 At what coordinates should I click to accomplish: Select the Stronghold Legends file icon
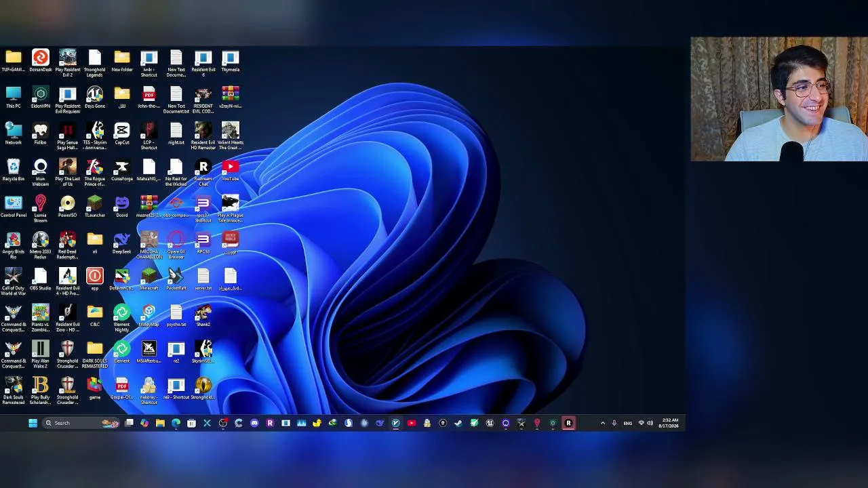[x=95, y=63]
